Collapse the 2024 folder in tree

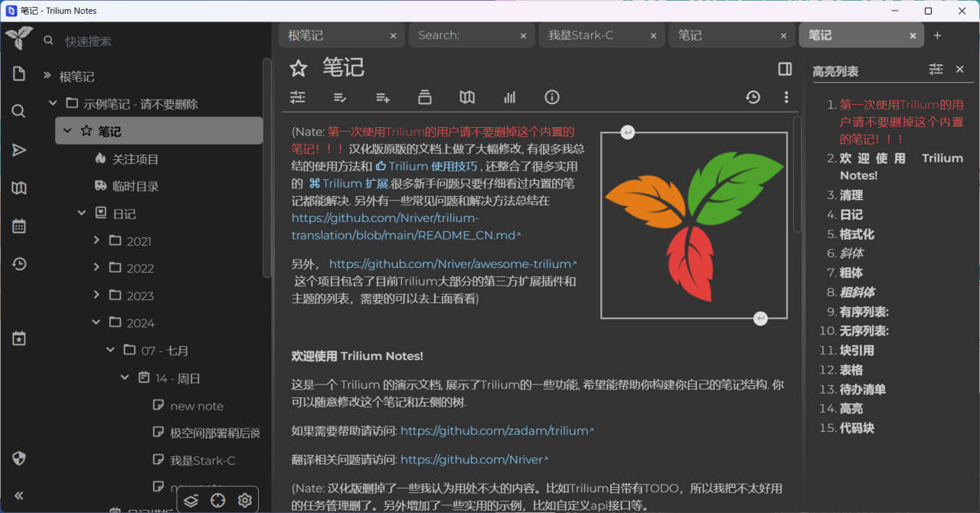(96, 322)
